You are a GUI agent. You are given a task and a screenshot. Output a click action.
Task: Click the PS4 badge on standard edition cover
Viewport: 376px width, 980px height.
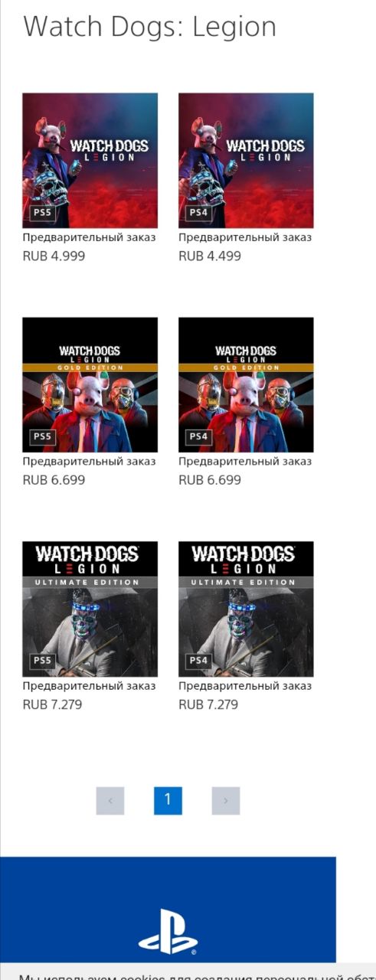click(198, 212)
